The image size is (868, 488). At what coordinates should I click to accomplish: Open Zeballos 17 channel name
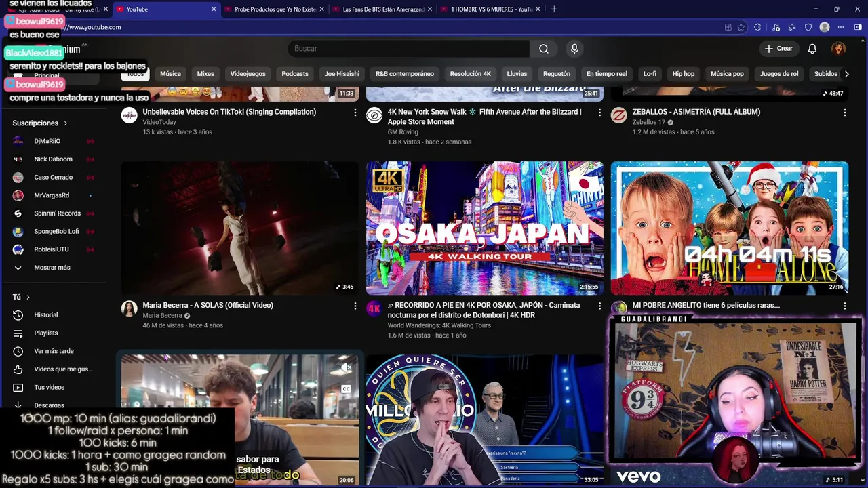point(649,123)
